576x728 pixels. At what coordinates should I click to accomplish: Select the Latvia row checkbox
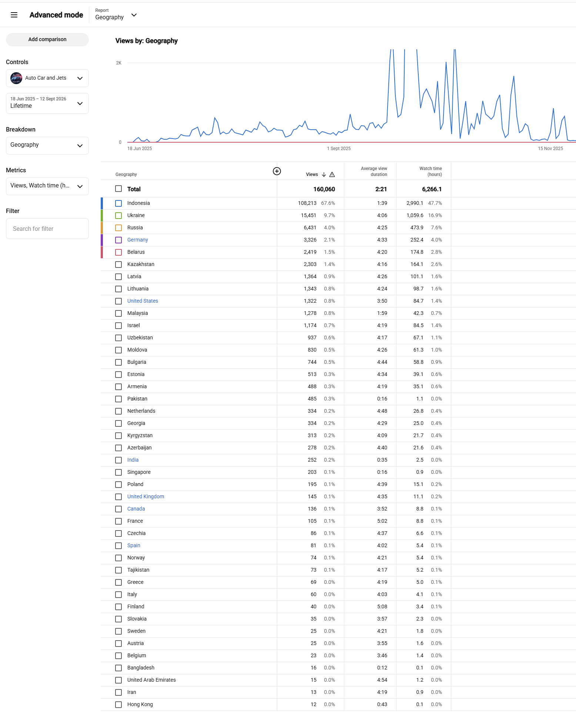point(118,277)
